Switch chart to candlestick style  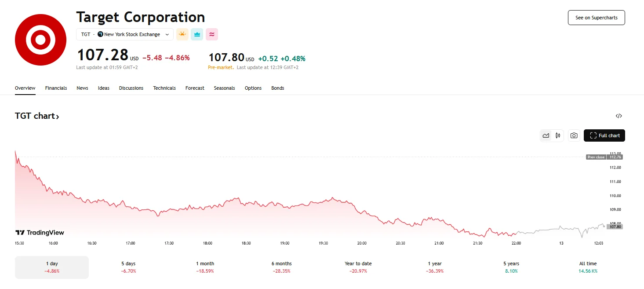[558, 135]
